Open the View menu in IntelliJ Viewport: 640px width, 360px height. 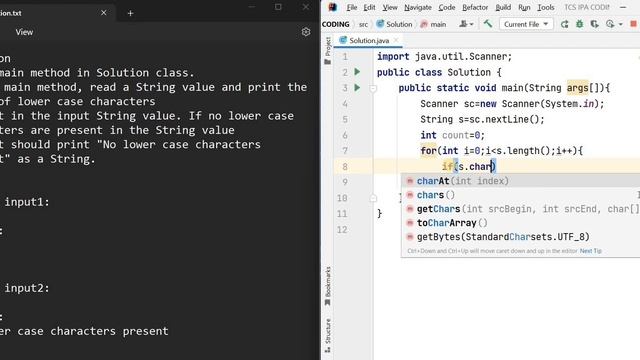390,7
